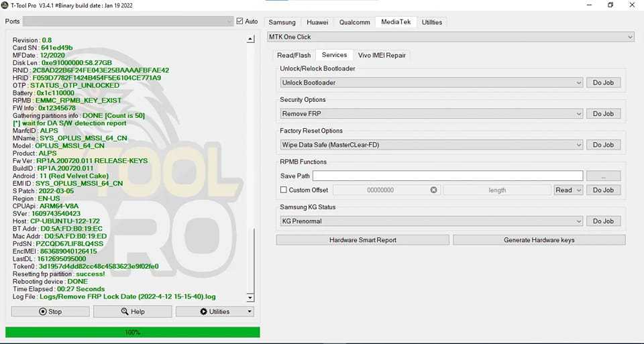Click the EncIMEI 863689040126415 log line

pos(55,251)
